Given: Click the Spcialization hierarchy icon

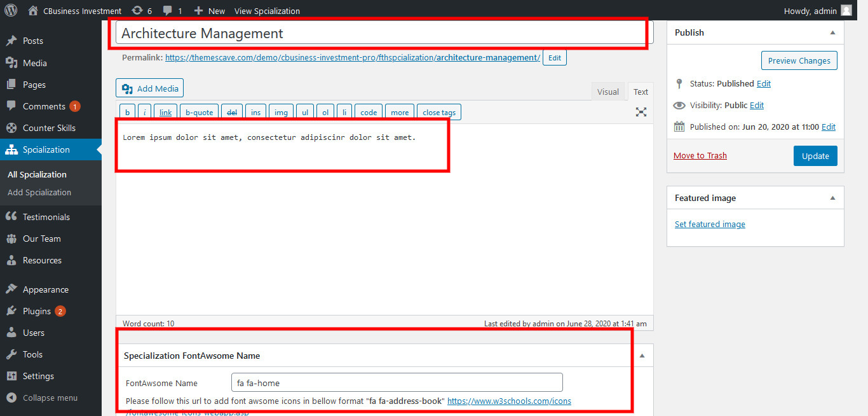Looking at the screenshot, I should [11, 149].
